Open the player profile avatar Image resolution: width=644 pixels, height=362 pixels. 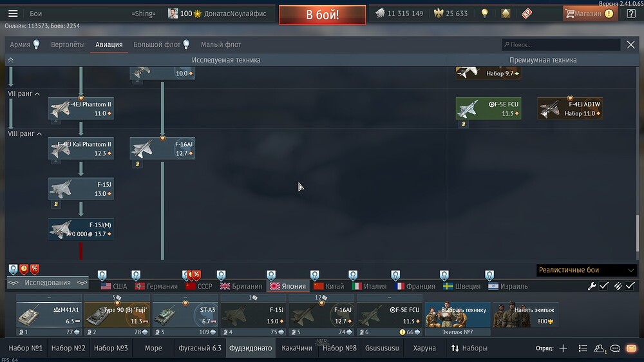point(173,14)
